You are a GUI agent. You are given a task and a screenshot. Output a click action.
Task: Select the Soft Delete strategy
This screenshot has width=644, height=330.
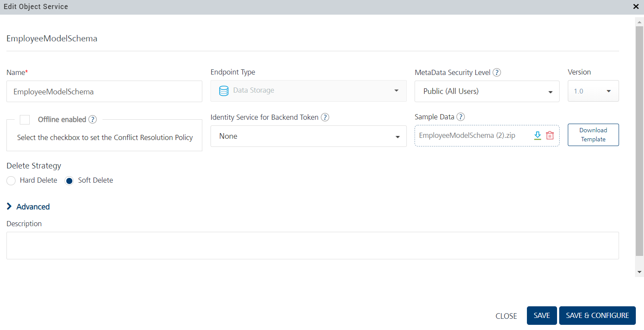click(x=69, y=181)
